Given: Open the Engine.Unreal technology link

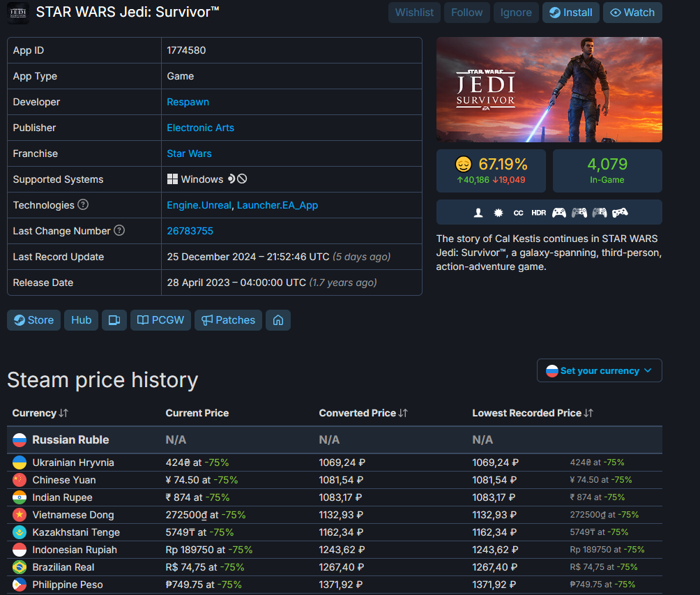Looking at the screenshot, I should 199,205.
